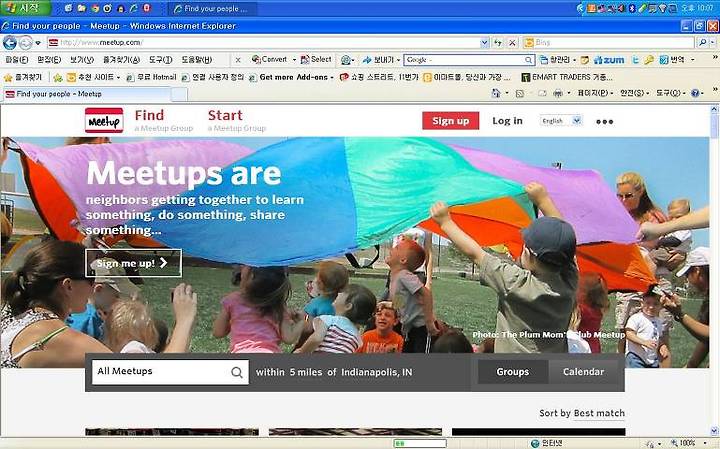Screen dimensions: 720x449
Task: Expand the recent pages arrow beside the Forward button
Action: (x=38, y=43)
